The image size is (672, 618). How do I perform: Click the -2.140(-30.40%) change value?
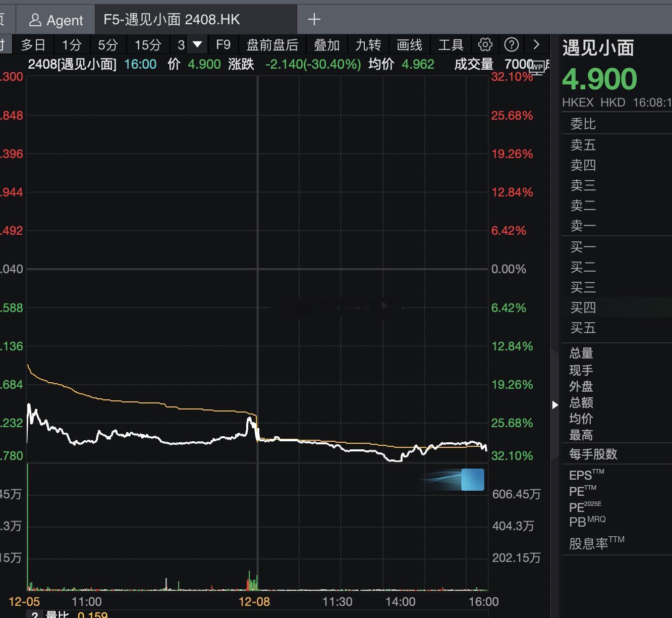tap(313, 64)
